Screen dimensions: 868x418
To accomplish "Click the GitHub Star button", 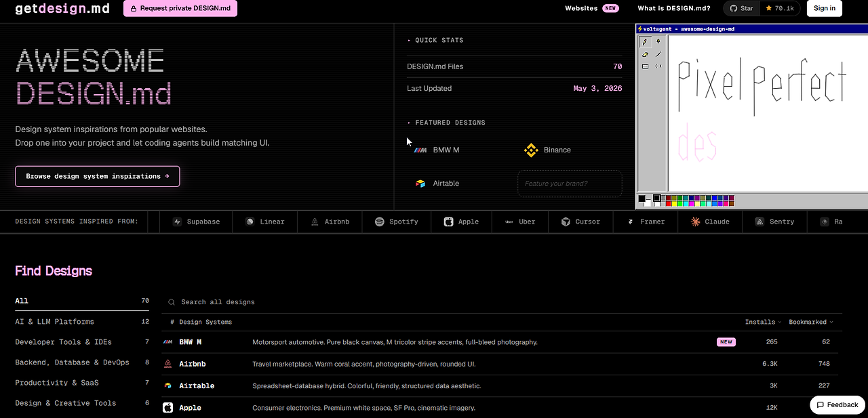I will click(x=740, y=8).
